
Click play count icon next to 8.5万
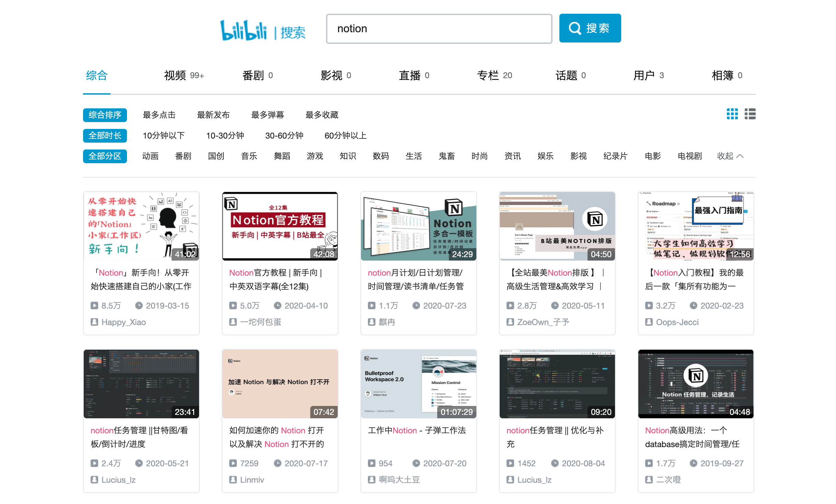94,305
